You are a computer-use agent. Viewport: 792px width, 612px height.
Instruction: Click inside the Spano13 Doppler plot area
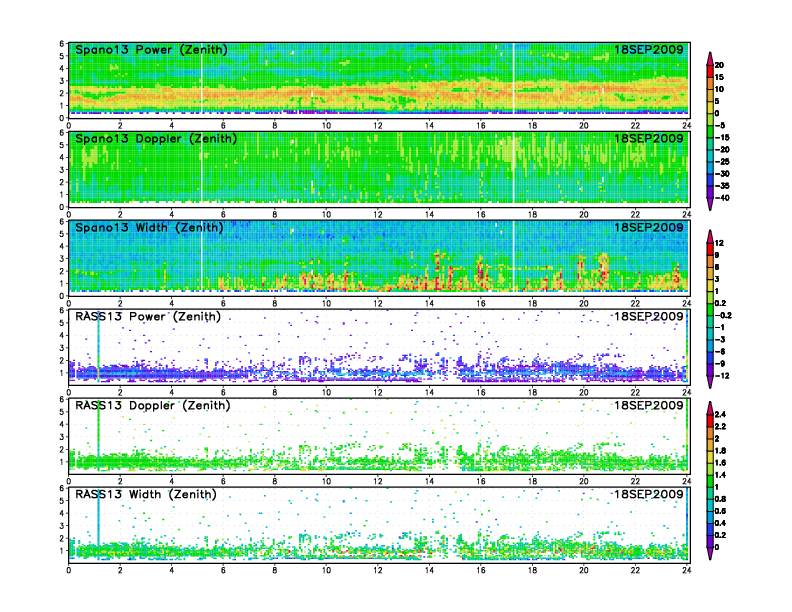coord(379,169)
